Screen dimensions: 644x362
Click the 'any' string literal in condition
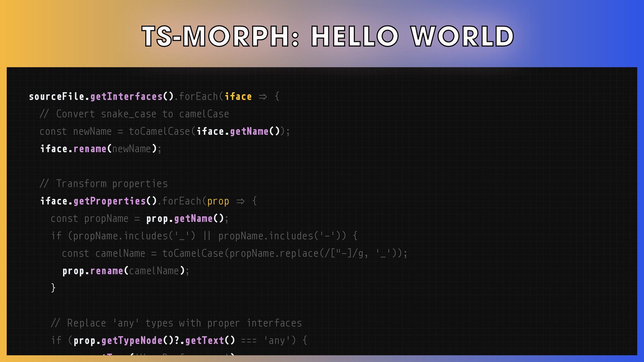[x=277, y=341]
